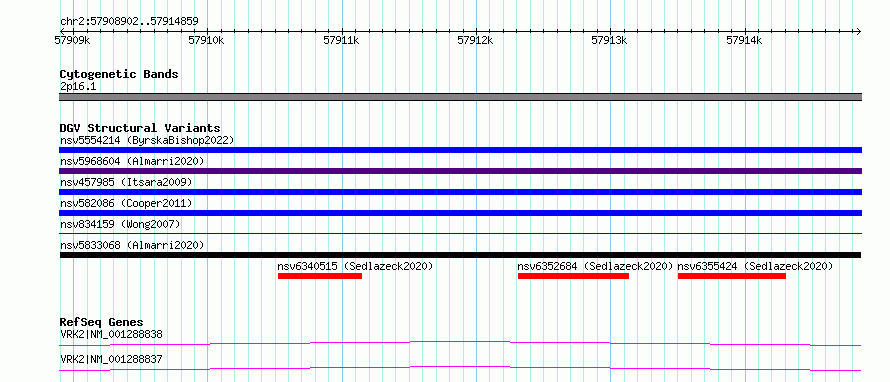Click the 57914k ruler tick label
890x382 pixels.
(744, 40)
